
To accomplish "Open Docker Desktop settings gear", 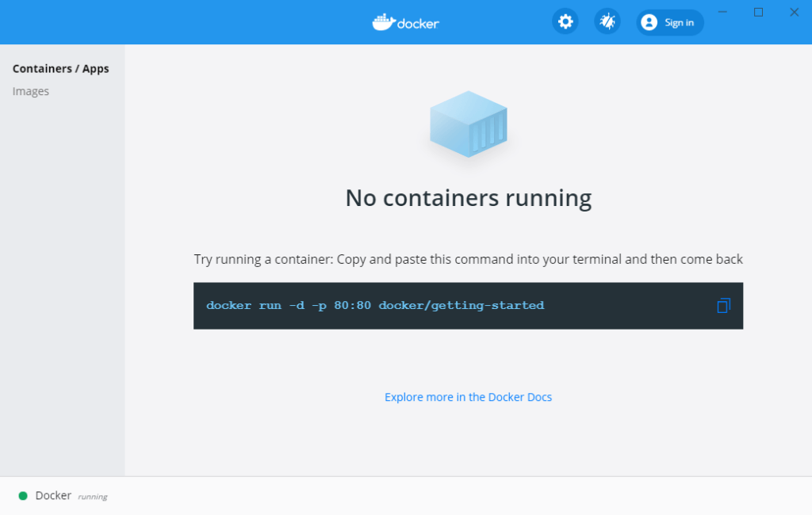I will coord(565,21).
